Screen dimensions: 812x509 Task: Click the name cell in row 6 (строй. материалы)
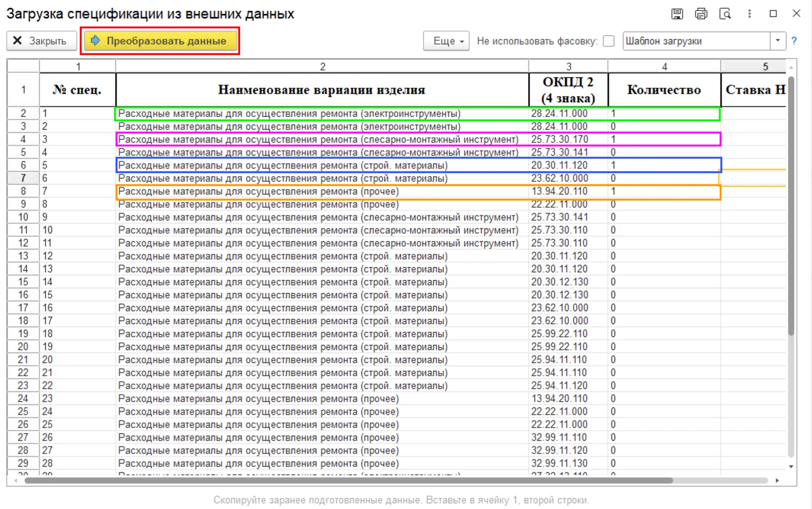click(322, 165)
